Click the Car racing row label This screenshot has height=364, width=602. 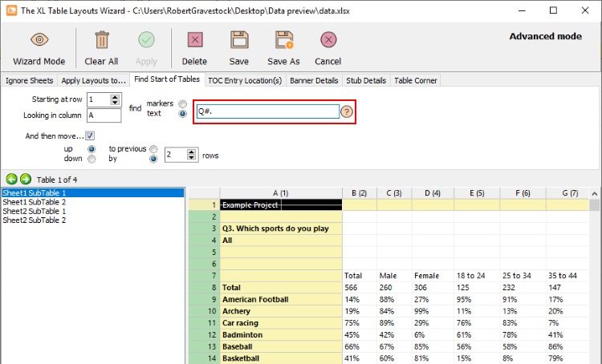point(281,323)
